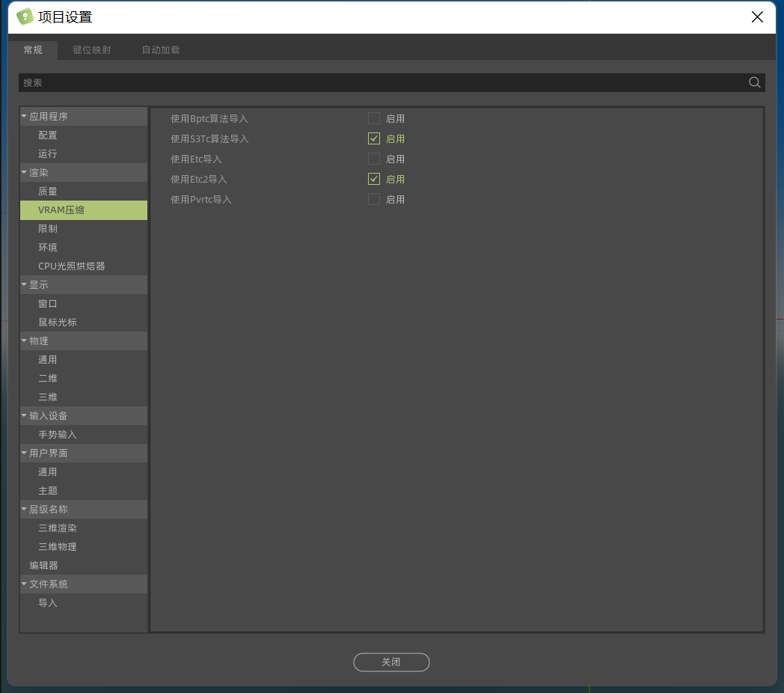
Task: Open 限制 settings under 渲染
Action: click(x=84, y=229)
